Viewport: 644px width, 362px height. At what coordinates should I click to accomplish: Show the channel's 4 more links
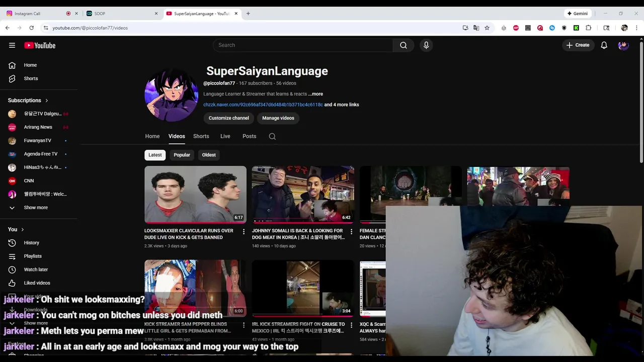342,105
